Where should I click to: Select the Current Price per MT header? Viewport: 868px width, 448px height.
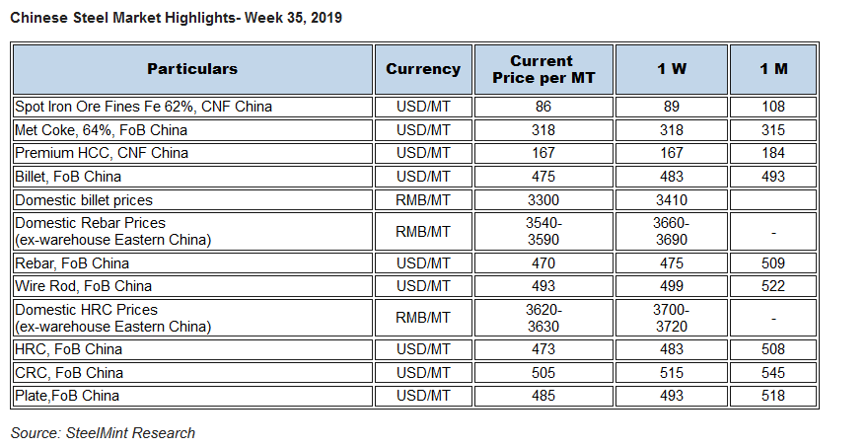coord(543,69)
